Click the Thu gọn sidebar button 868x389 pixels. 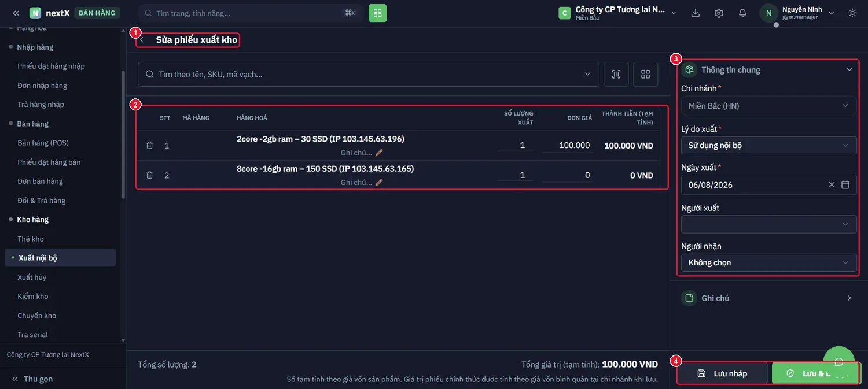pyautogui.click(x=32, y=379)
